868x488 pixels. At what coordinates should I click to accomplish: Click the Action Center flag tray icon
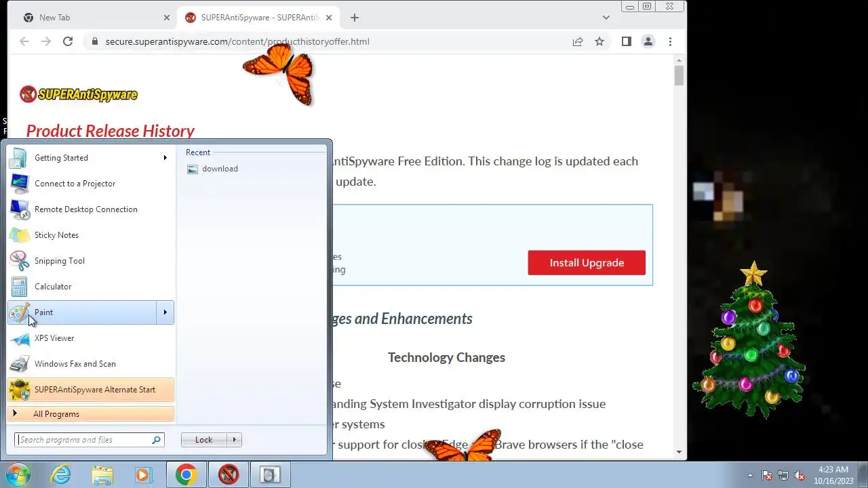tap(767, 475)
